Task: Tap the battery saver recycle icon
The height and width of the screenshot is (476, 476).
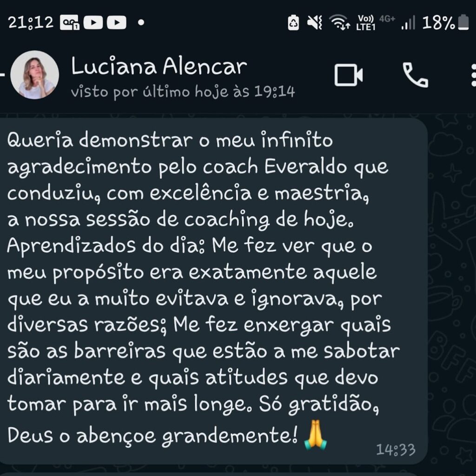Action: point(293,22)
